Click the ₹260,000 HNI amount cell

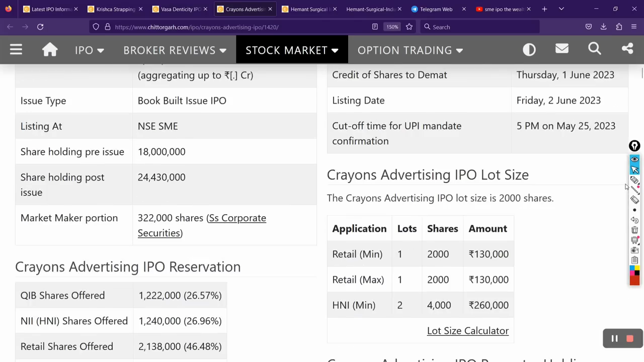489,305
